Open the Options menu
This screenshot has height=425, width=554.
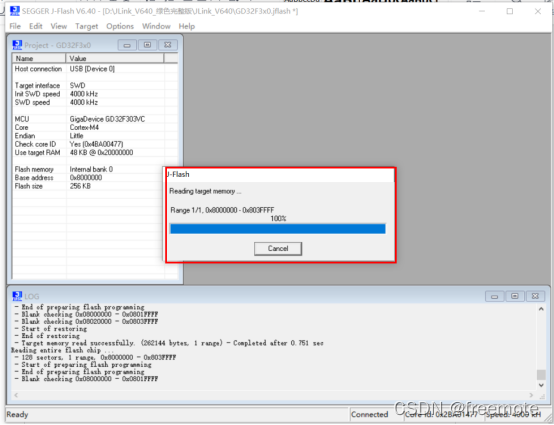pyautogui.click(x=120, y=26)
